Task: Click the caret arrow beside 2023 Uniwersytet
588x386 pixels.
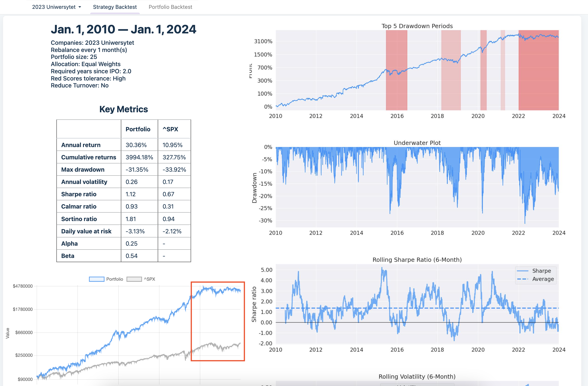Action: [80, 7]
